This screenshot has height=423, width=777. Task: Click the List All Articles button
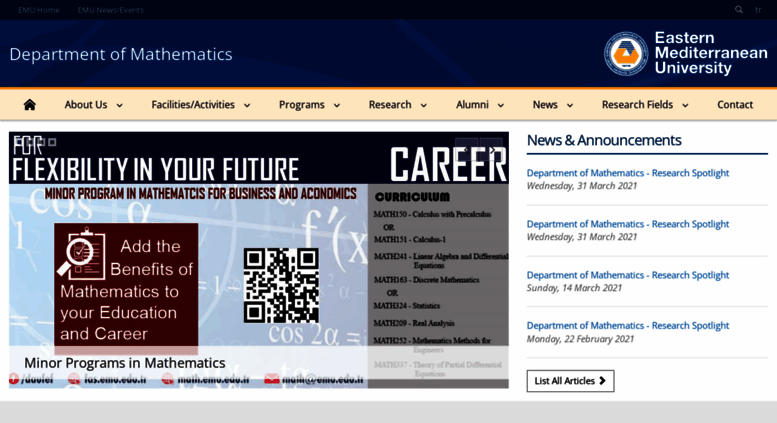(x=570, y=381)
